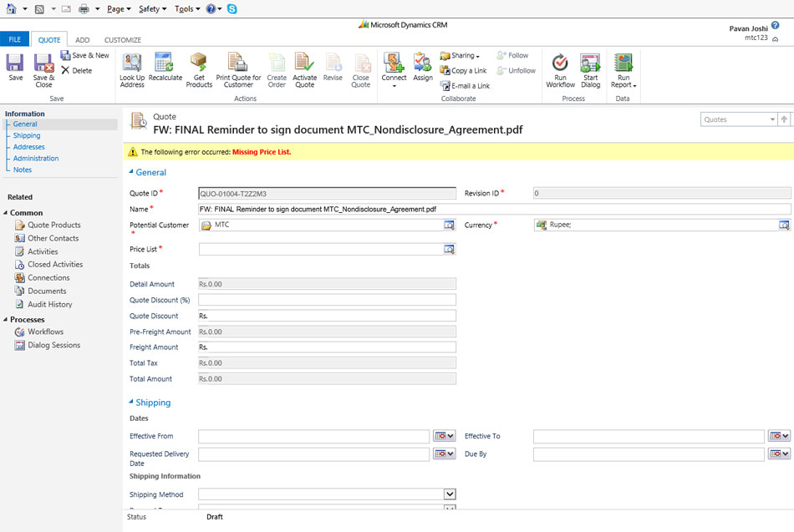Click the Recalculate quote icon
The height and width of the screenshot is (532, 794).
(x=165, y=64)
